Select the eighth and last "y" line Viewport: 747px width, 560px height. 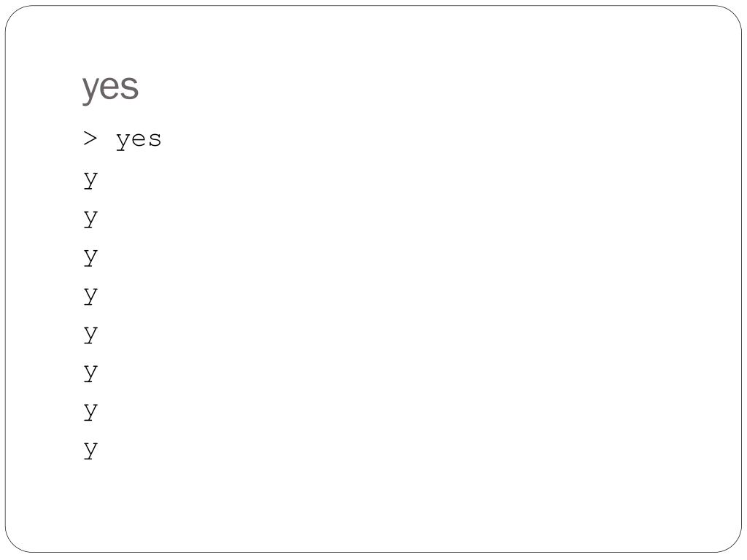90,450
